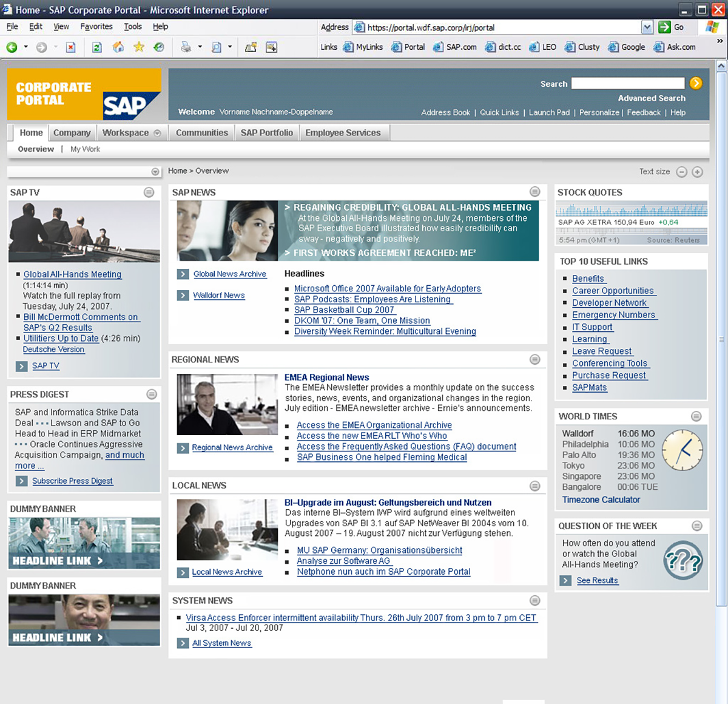This screenshot has width=728, height=704.
Task: Increase text size with the plus button
Action: click(698, 172)
